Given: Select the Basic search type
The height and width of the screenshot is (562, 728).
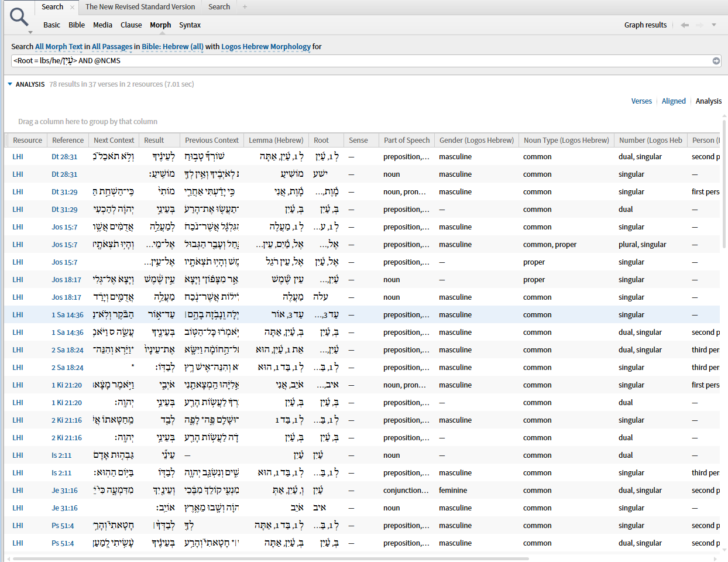Looking at the screenshot, I should (51, 25).
